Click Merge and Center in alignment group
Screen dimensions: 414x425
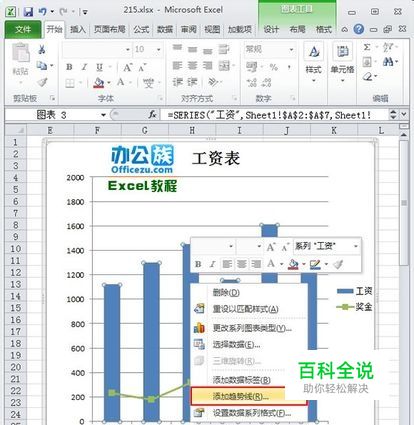pyautogui.click(x=225, y=66)
